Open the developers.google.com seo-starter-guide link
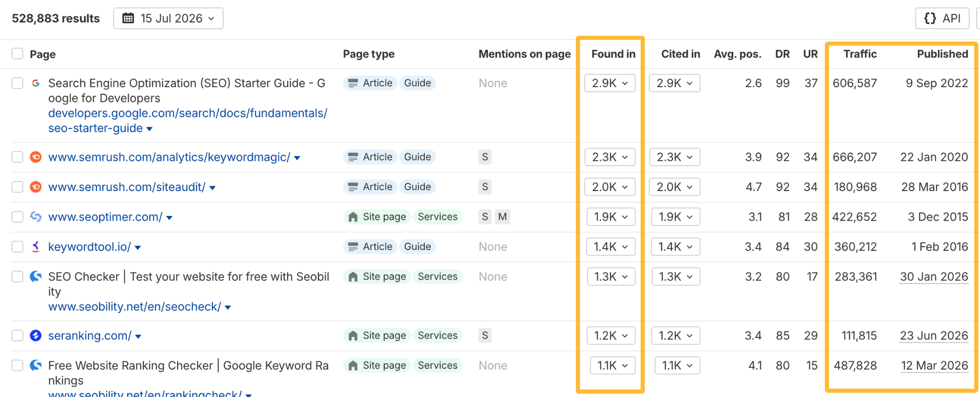Image resolution: width=980 pixels, height=397 pixels. [188, 121]
